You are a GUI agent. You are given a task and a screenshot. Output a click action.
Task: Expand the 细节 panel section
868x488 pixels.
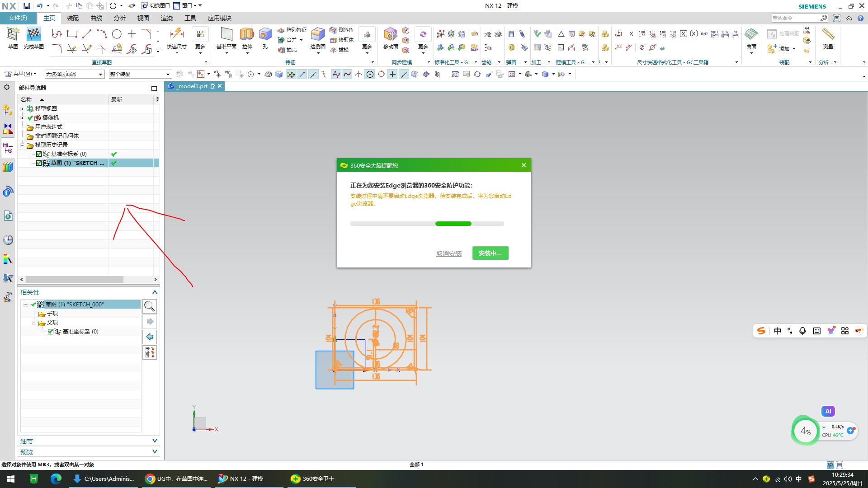155,441
